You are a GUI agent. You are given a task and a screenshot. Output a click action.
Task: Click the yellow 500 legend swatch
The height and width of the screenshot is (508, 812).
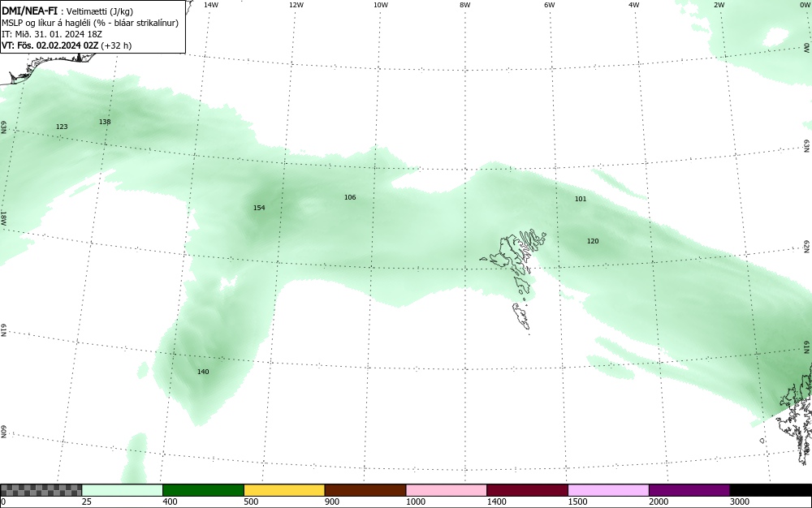tap(284, 490)
